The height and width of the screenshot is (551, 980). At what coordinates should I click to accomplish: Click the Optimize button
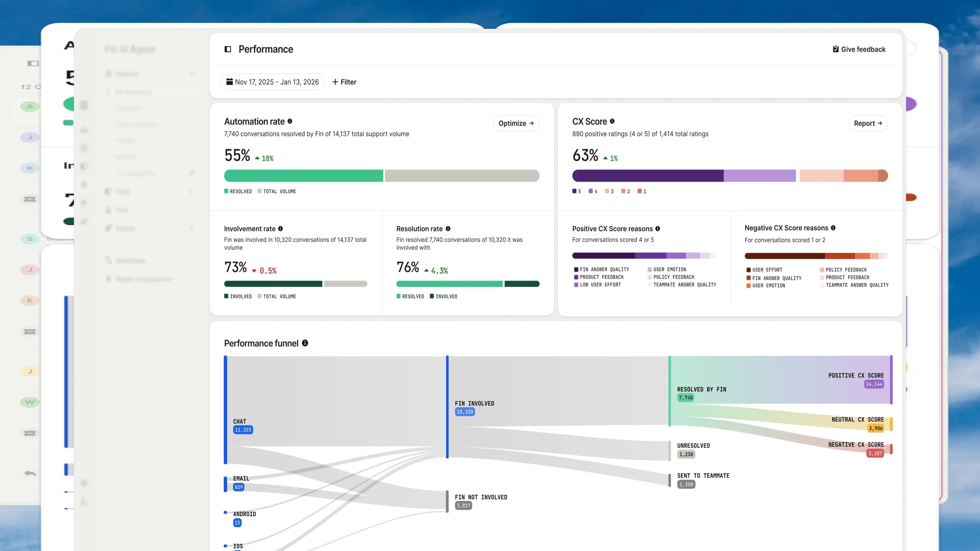(x=516, y=123)
